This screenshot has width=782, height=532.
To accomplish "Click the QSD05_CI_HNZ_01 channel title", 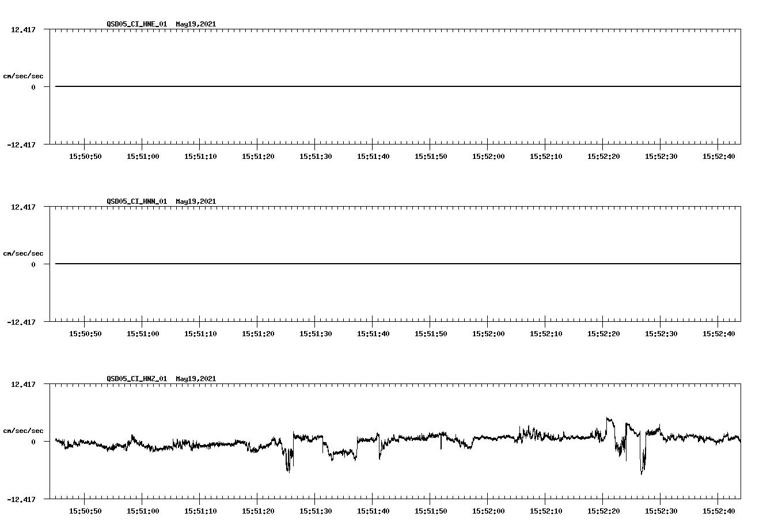I will 135,379.
